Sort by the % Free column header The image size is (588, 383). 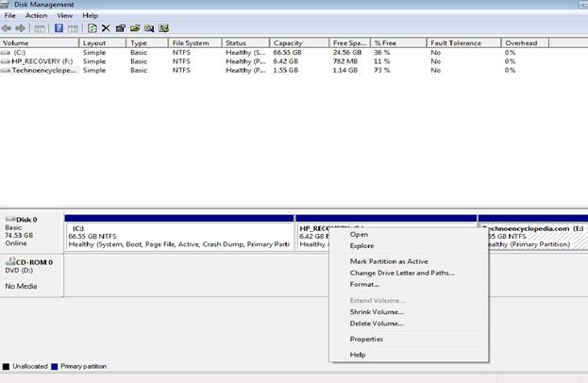tap(398, 42)
